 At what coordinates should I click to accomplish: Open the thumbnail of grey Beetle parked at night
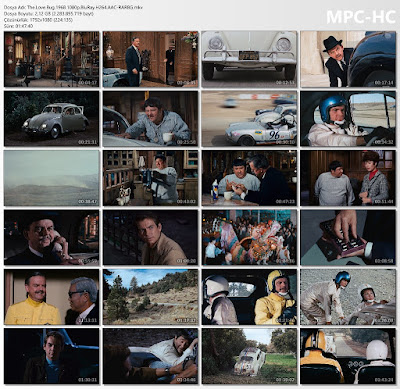[52, 119]
